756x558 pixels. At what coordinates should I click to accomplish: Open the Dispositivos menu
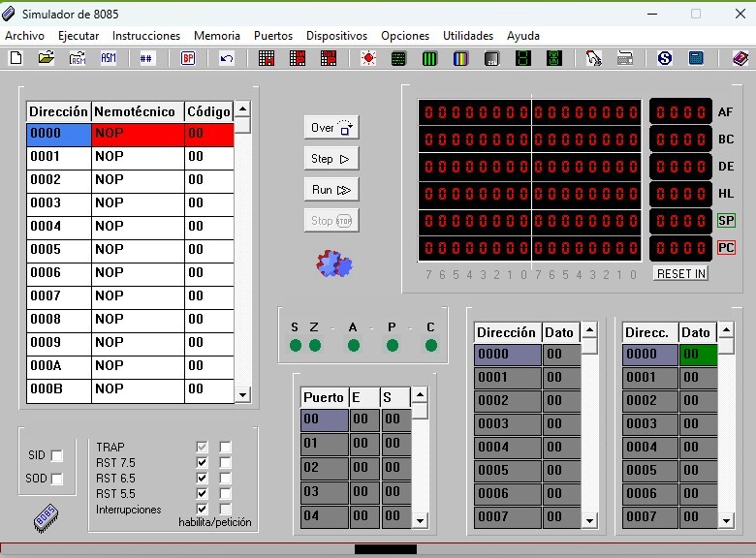336,36
